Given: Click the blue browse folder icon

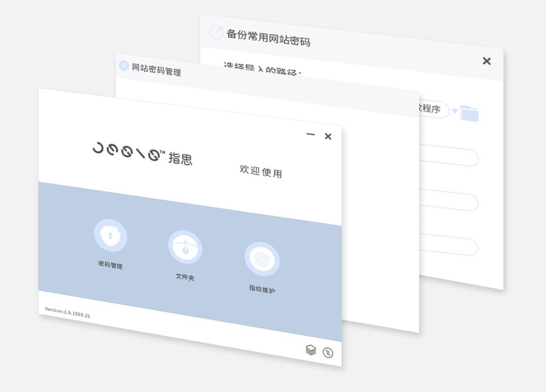Looking at the screenshot, I should (469, 114).
